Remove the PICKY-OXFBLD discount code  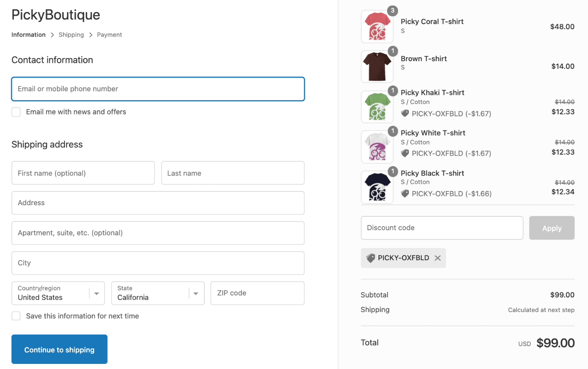[x=437, y=258]
